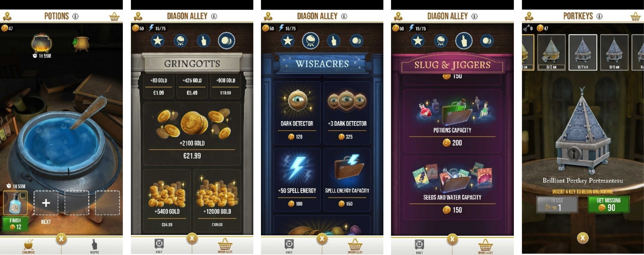Open the shop basket on Potions screen
This screenshot has width=644, height=255.
(114, 17)
